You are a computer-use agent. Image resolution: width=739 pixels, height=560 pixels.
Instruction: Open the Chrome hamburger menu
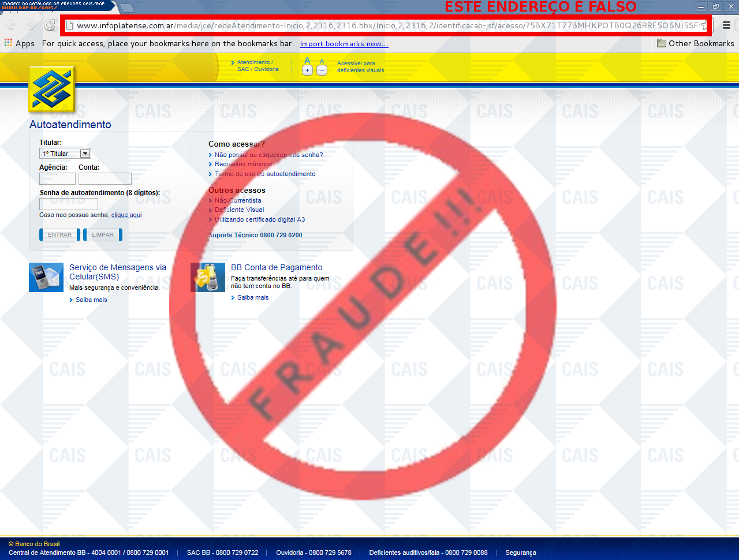click(x=726, y=25)
